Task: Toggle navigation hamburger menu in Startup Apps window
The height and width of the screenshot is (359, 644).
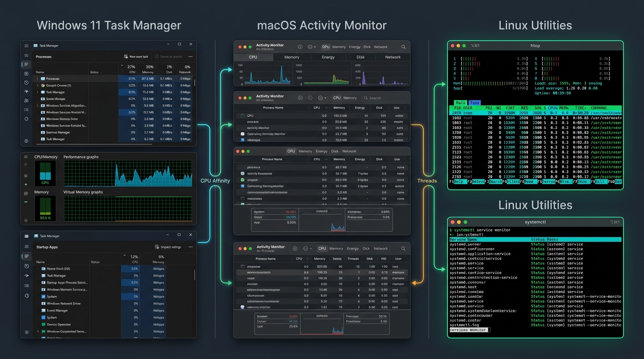Action: click(27, 246)
